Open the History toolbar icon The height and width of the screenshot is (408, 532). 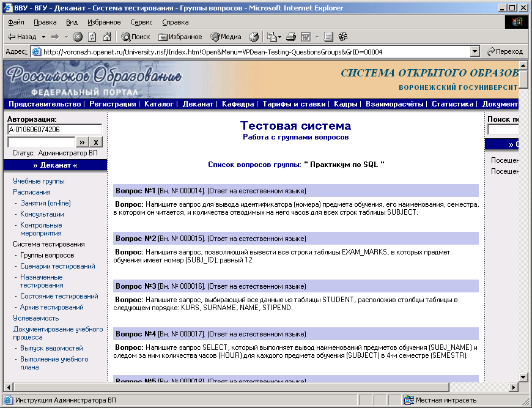(254, 37)
